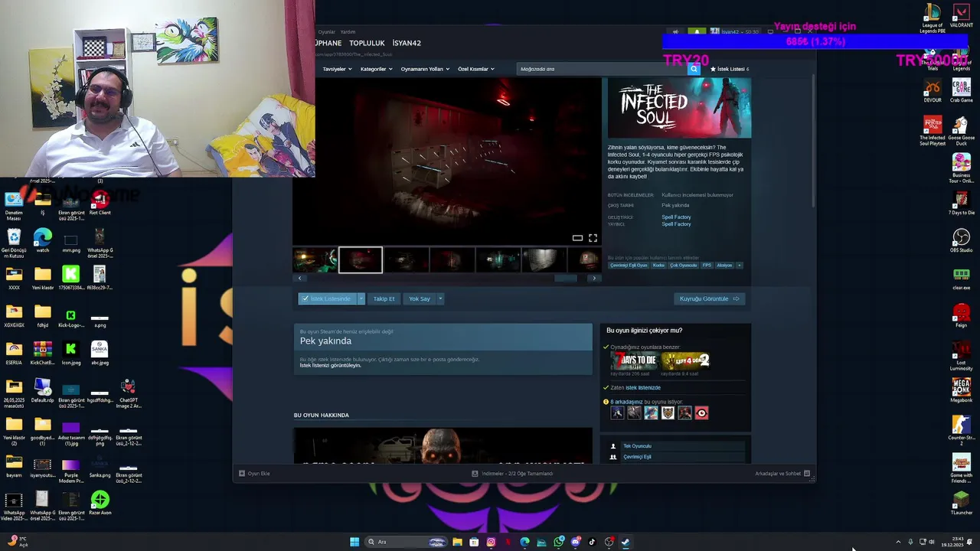Toggle İstek Listesinde wishlist checkbox button
The height and width of the screenshot is (551, 980).
327,298
